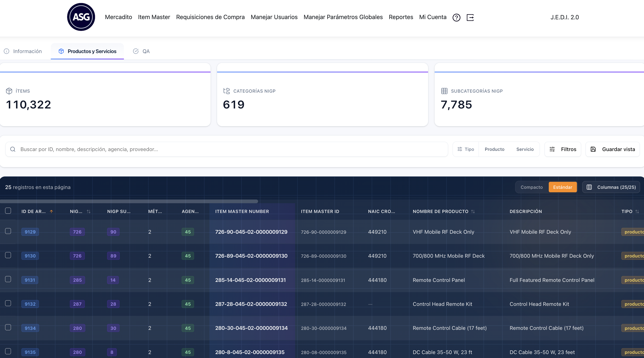Check the row for item 9130
Viewport: 644px width, 358px height.
point(8,255)
